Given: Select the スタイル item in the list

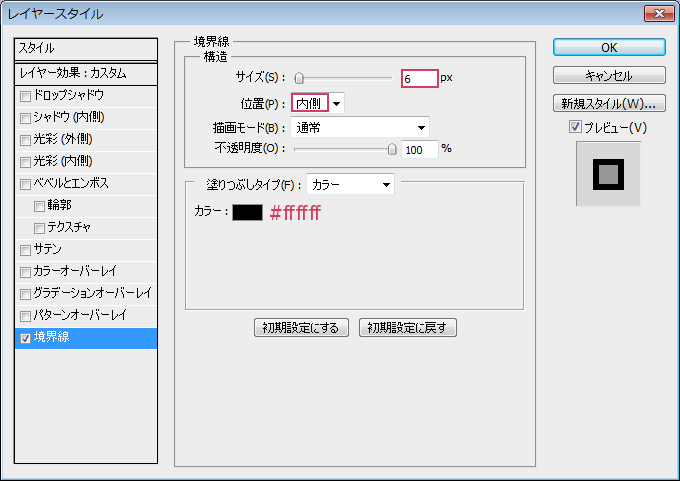Looking at the screenshot, I should (86, 49).
